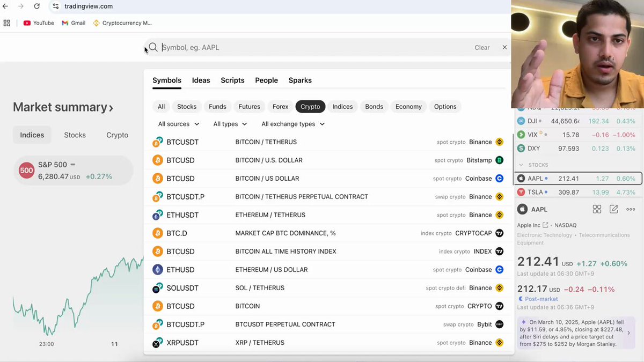The image size is (644, 362).
Task: Open the Cryptocurrency M... bookmark
Action: pyautogui.click(x=122, y=23)
